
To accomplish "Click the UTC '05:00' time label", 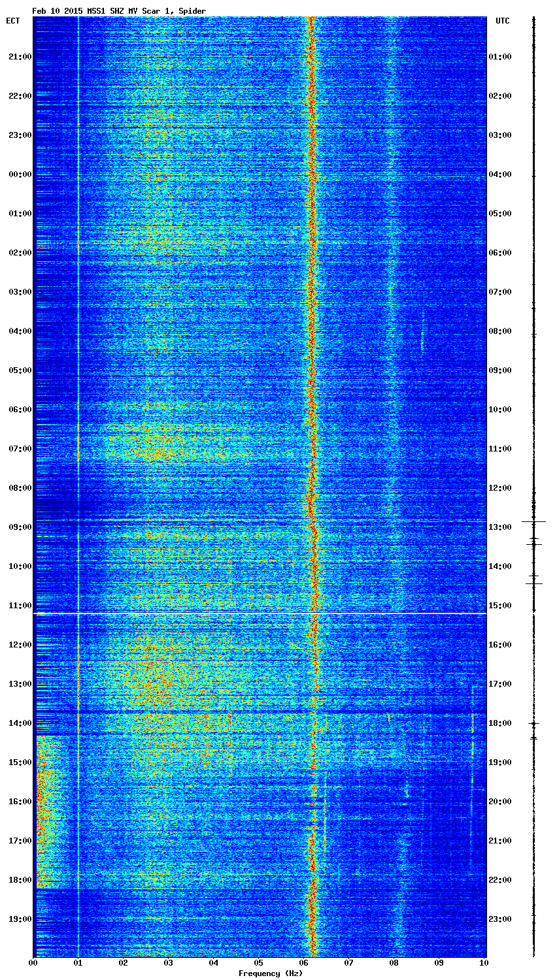I will [500, 214].
